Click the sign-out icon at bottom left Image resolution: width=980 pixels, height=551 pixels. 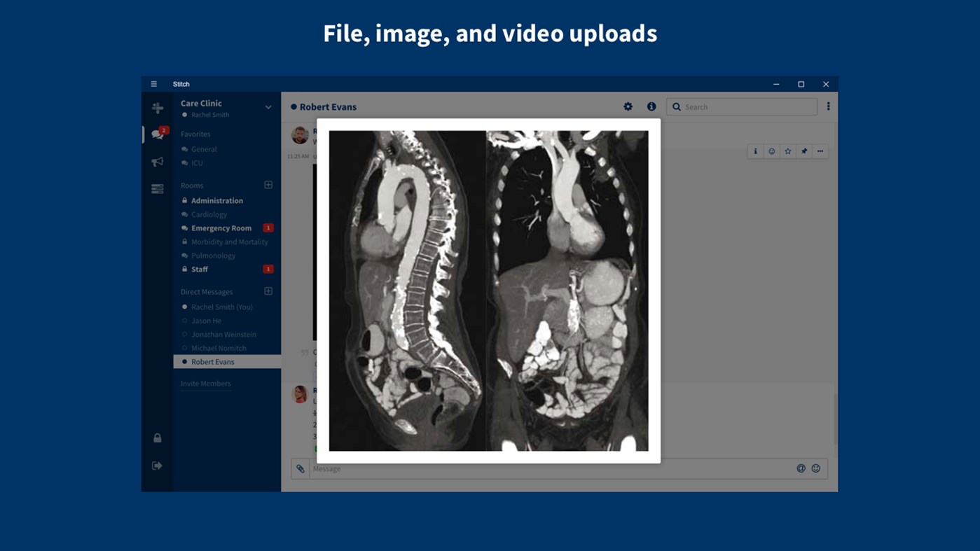click(x=158, y=464)
